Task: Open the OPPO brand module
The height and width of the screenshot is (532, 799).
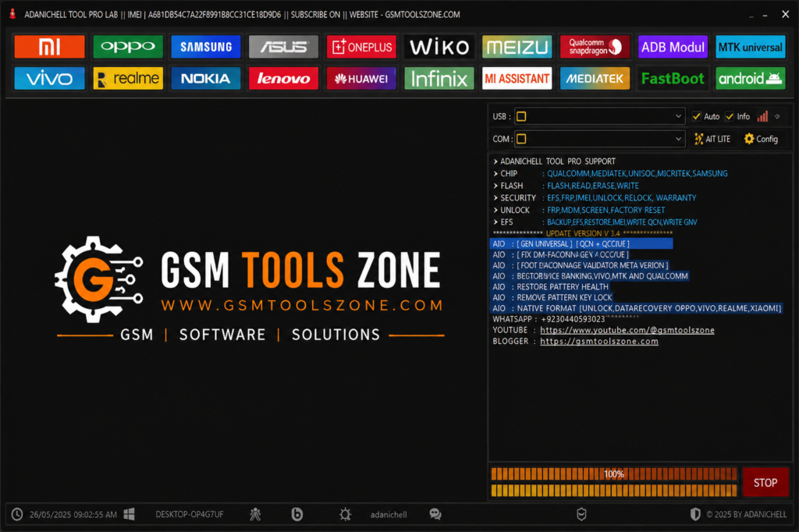Action: [x=128, y=47]
